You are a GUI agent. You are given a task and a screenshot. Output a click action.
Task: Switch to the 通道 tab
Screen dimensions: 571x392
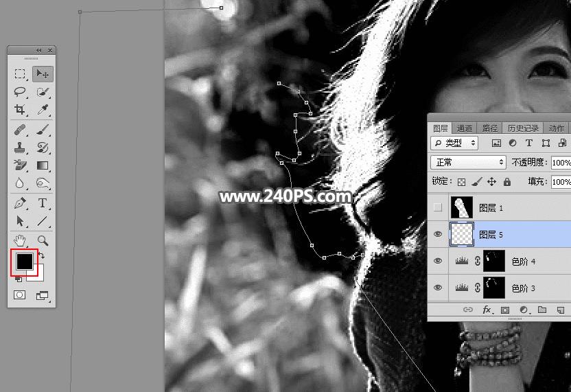465,128
